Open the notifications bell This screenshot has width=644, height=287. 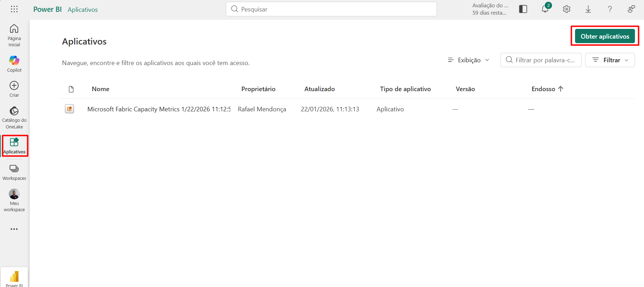tap(545, 9)
